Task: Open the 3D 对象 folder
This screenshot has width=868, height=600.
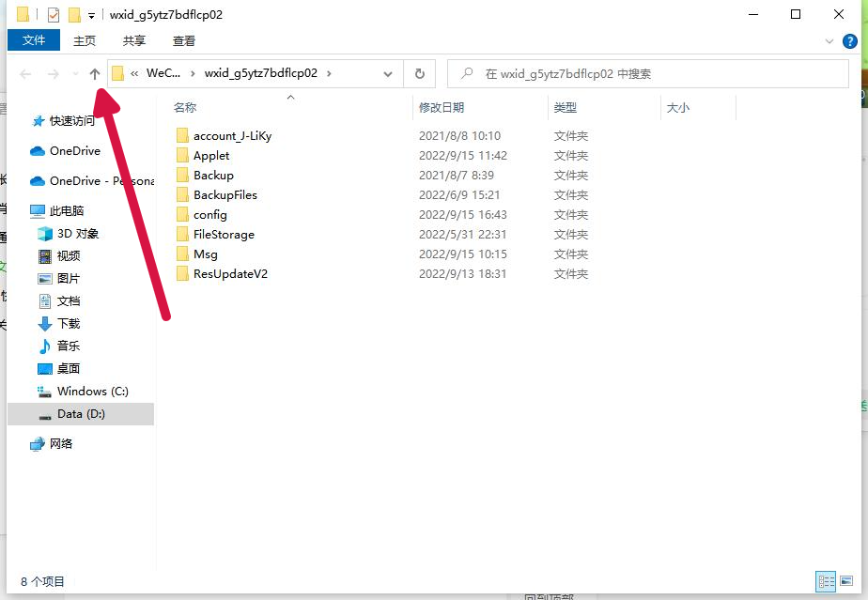Action: click(77, 234)
